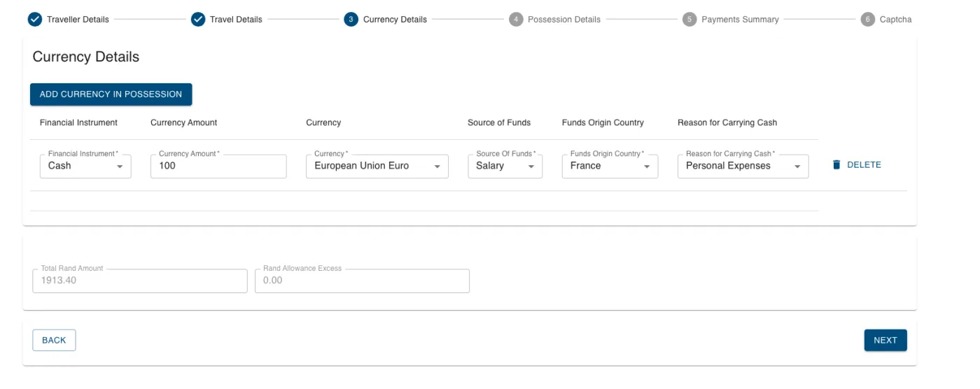Click step 4 circle for Possession Details

pos(516,20)
